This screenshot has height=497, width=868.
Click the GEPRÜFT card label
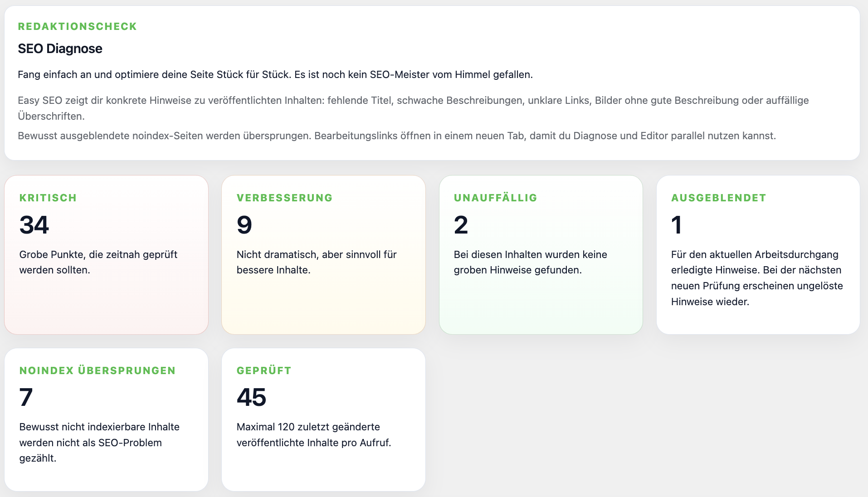[263, 370]
